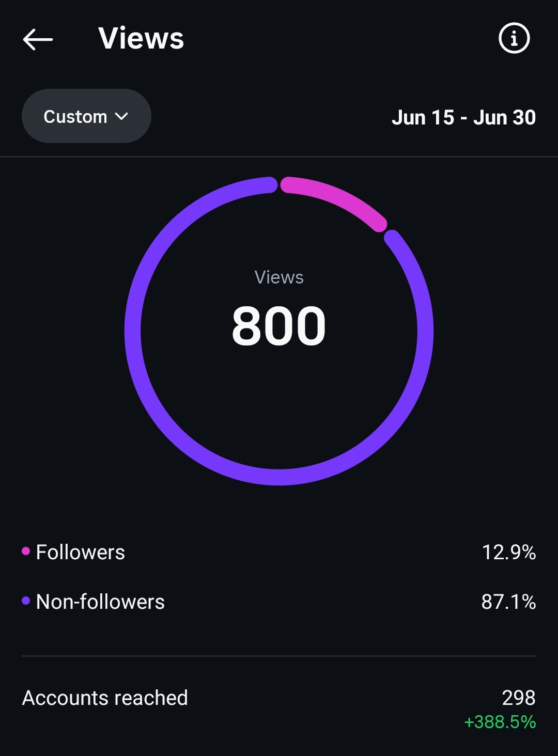Select the Jun 15 - Jun 30 date range

tap(463, 117)
